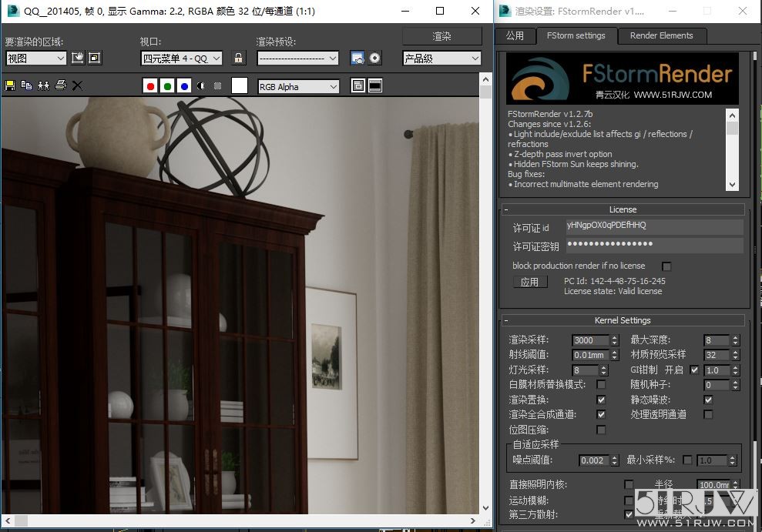The image size is (762, 532).
Task: Click the FStormRender logo banner
Action: pyautogui.click(x=622, y=79)
